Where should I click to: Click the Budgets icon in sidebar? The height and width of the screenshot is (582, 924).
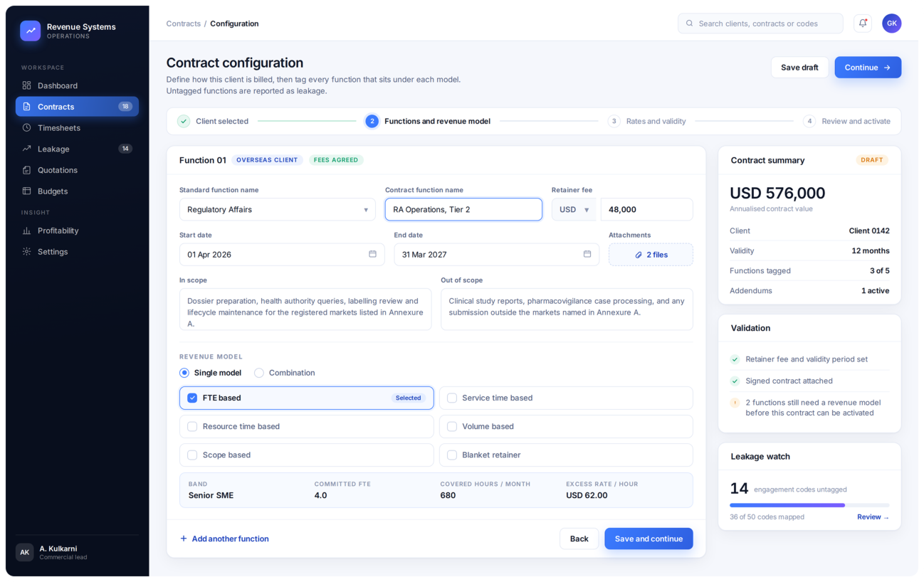26,191
